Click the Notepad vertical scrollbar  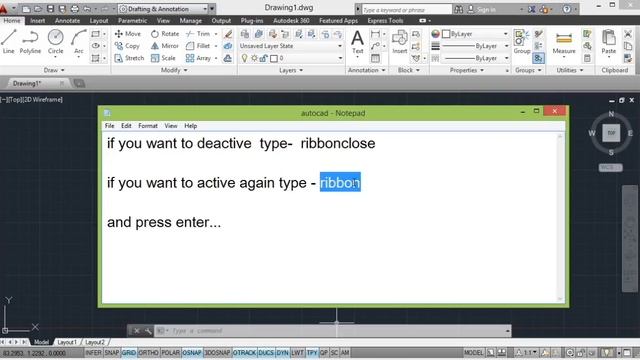pos(560,218)
